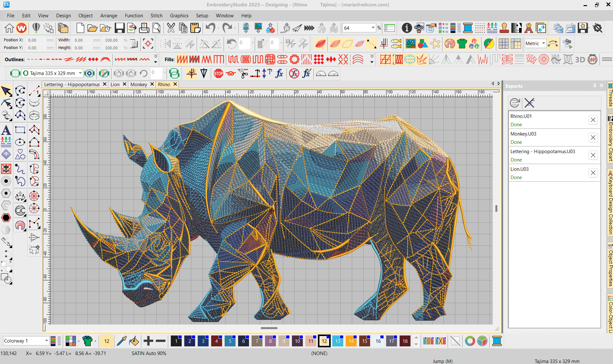Open Design Information via the 'i' icon

pos(407,28)
